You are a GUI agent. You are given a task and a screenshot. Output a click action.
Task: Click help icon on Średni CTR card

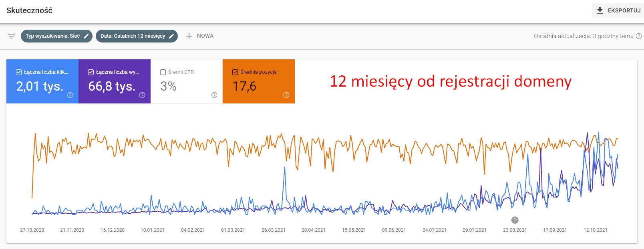[x=214, y=95]
